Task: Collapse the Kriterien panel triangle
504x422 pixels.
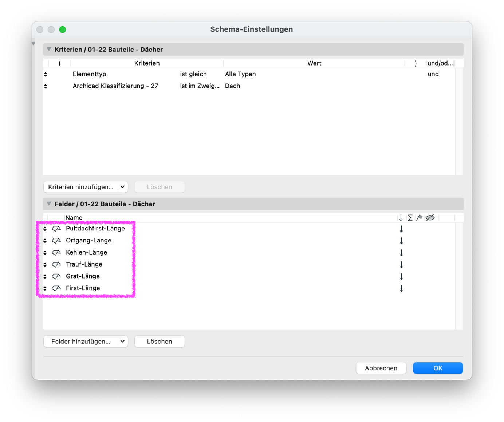Action: point(49,49)
